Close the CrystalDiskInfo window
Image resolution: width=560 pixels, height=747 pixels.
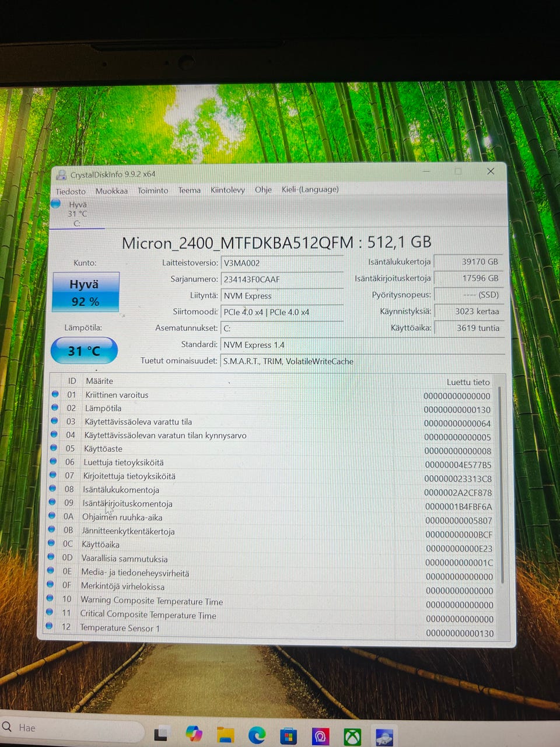[x=491, y=171]
